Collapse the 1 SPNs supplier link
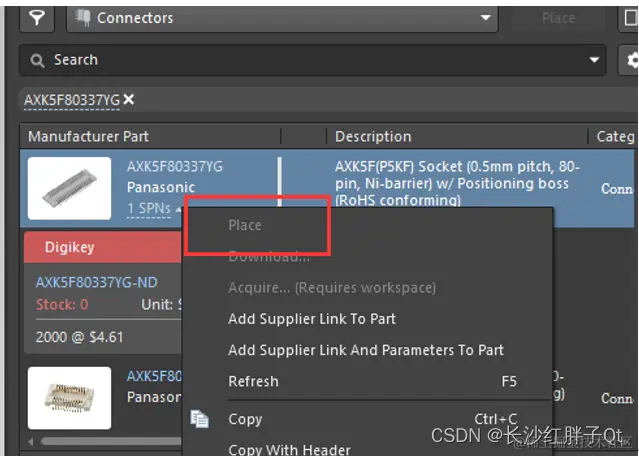Viewport: 639px width, 456px height. click(149, 208)
